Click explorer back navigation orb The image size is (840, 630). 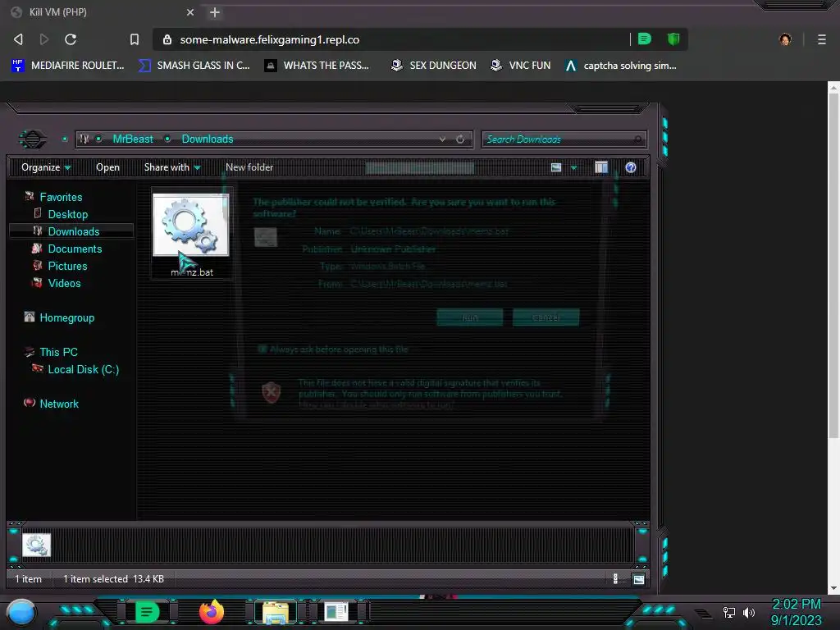point(33,139)
